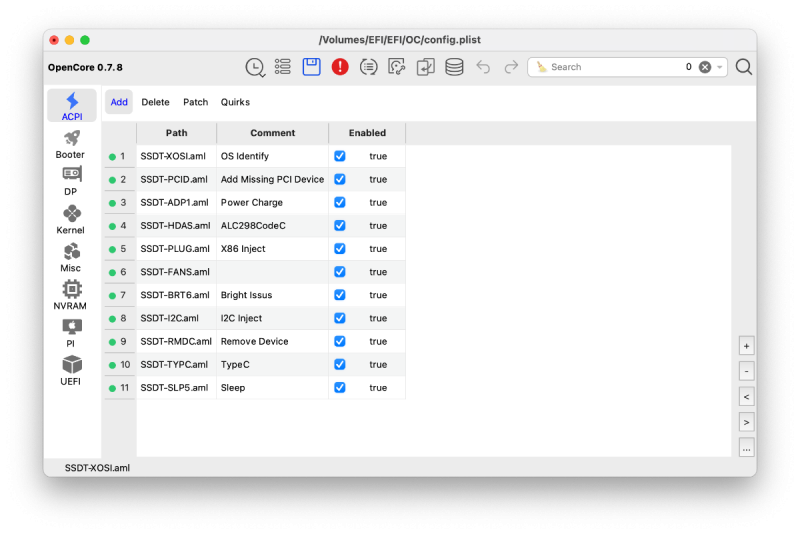Click the image with palette toolbar icon
Image resolution: width=800 pixels, height=534 pixels.
coord(396,67)
